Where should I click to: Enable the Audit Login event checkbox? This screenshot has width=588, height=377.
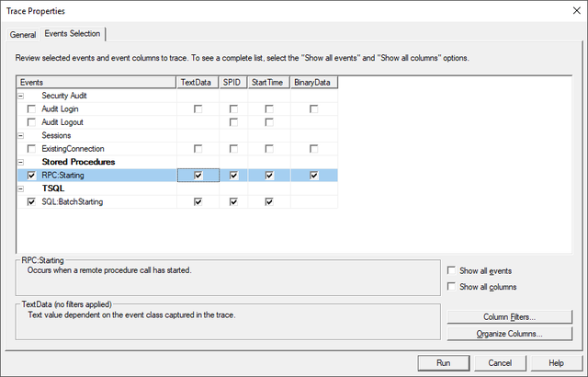click(31, 109)
